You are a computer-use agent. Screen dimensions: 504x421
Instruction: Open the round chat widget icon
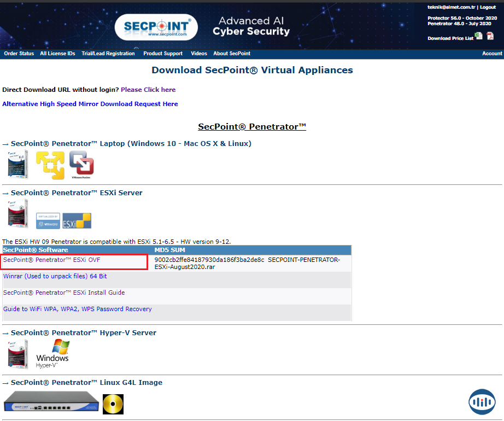click(482, 402)
